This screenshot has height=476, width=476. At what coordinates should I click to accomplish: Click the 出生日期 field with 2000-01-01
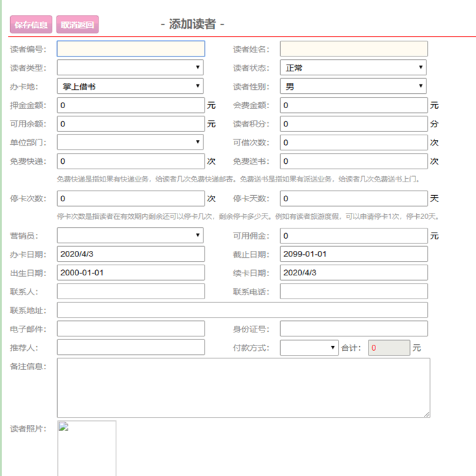click(131, 273)
